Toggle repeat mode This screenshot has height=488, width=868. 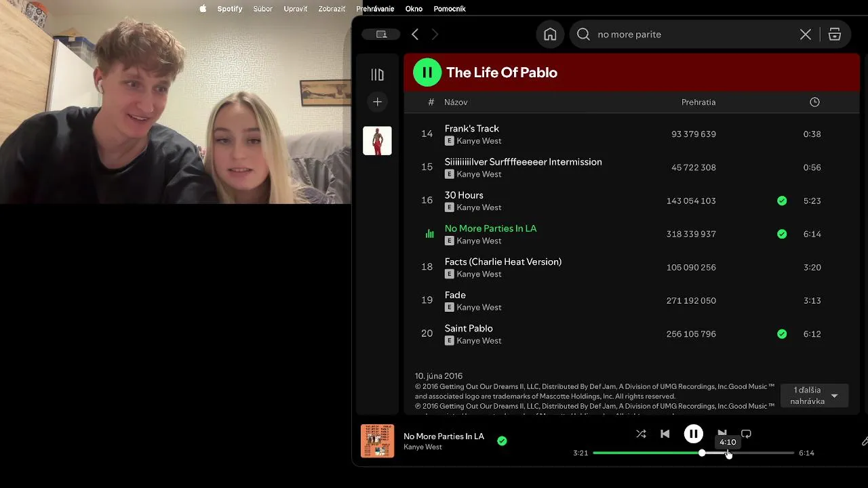click(746, 434)
